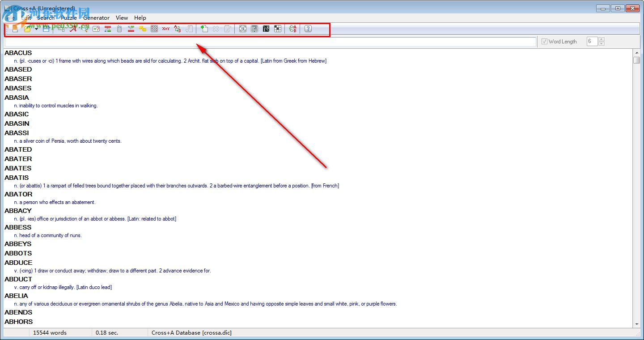
Task: Open help via the question mark icon
Action: 308,29
